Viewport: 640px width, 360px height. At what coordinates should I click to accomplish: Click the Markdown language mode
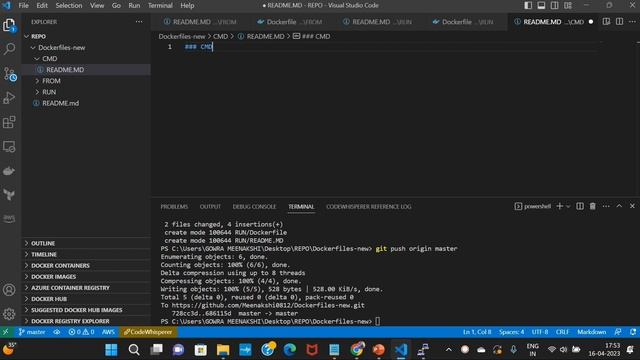pos(591,332)
